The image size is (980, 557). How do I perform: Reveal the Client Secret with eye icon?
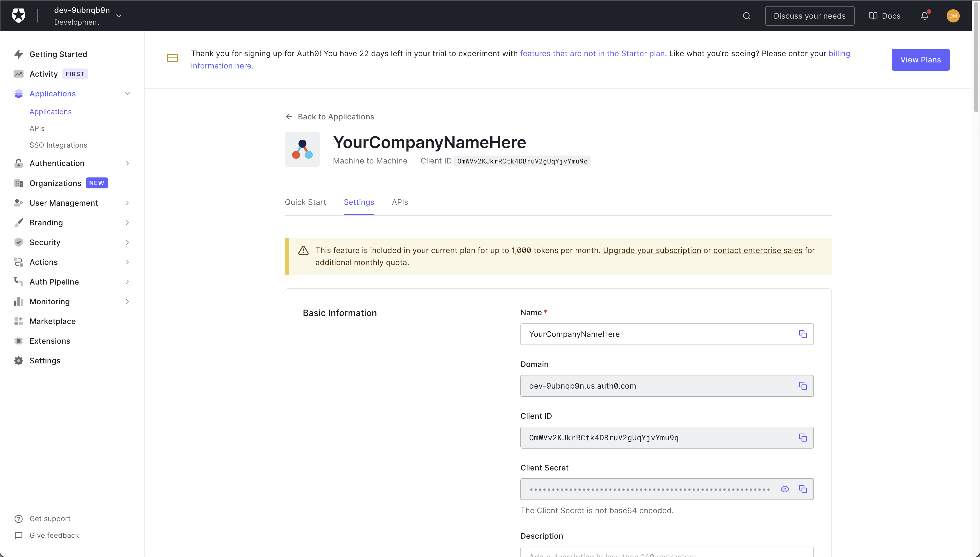click(785, 489)
